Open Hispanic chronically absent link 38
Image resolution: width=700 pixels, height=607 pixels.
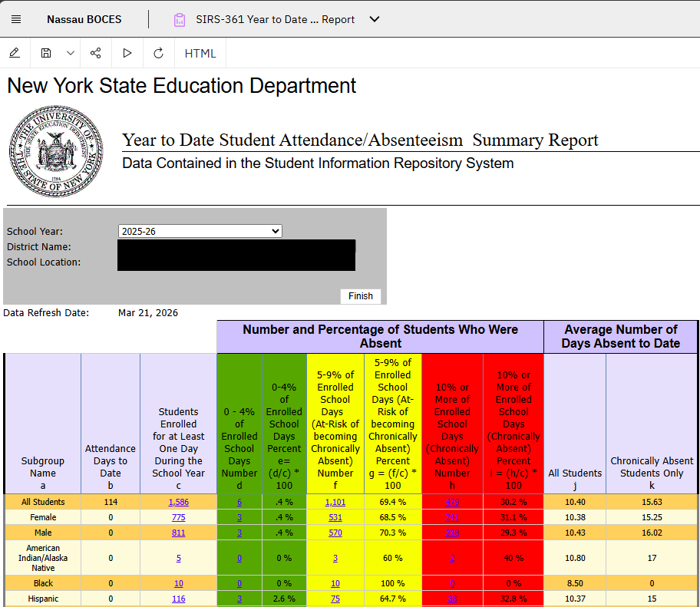(452, 599)
